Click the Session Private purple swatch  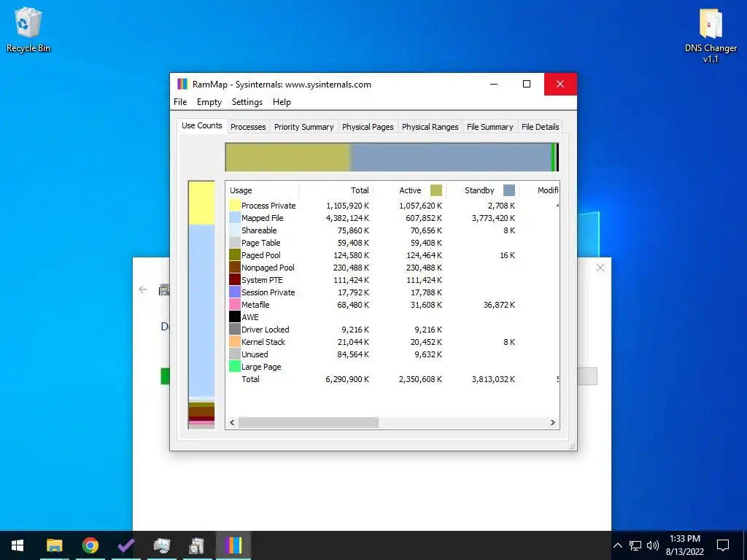point(235,292)
